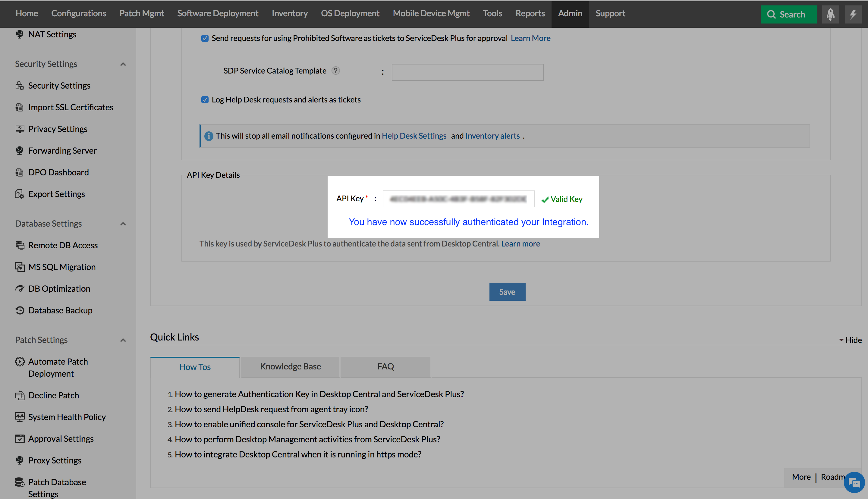Collapse the Patch Settings sidebar section
This screenshot has width=868, height=499.
pos(123,340)
